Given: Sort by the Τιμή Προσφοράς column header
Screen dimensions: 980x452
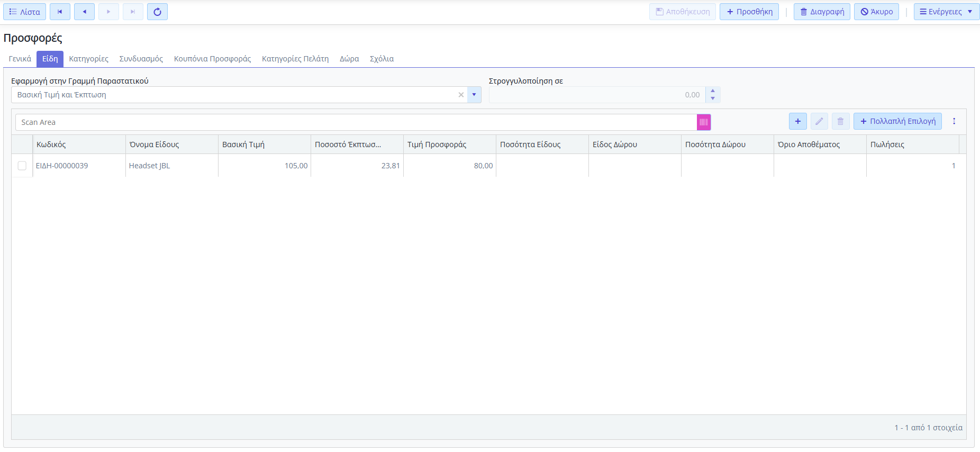Looking at the screenshot, I should click(437, 144).
